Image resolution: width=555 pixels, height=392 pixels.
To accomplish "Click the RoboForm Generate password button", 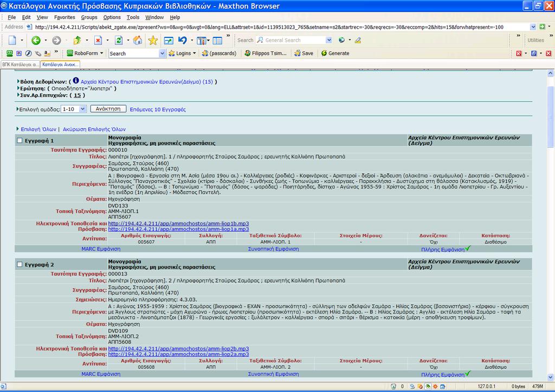I will [x=335, y=54].
